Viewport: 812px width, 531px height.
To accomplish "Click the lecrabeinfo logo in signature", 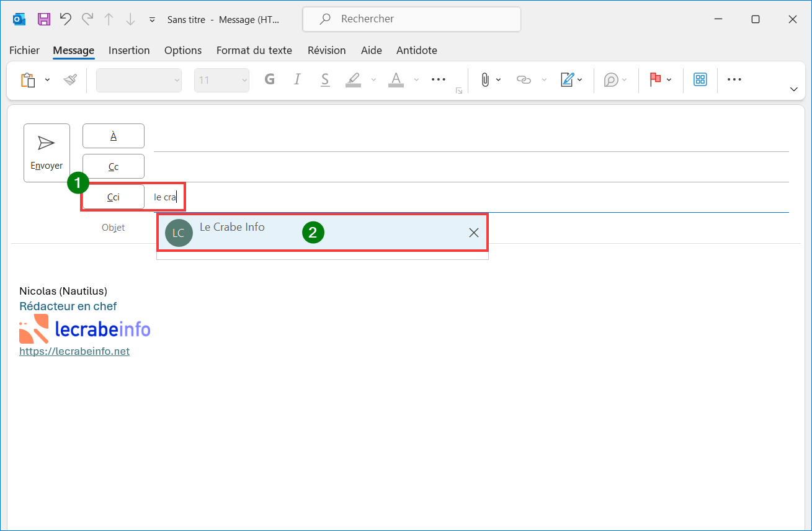I will [x=85, y=329].
